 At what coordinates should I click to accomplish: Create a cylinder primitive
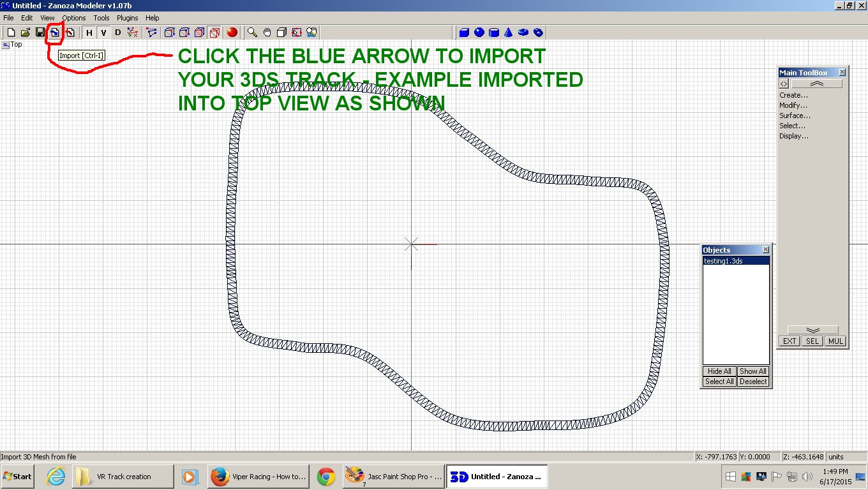click(x=494, y=33)
